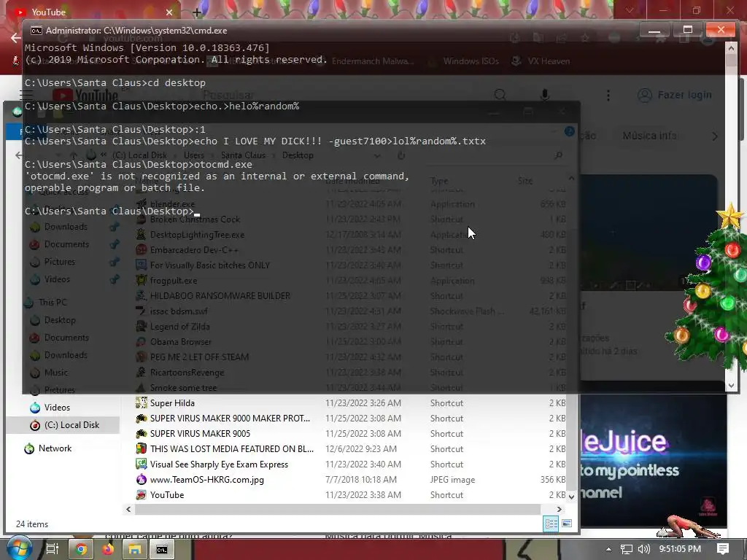Open the Explorer address bar dropdown arrow
This screenshot has width=747, height=560.
377,155
